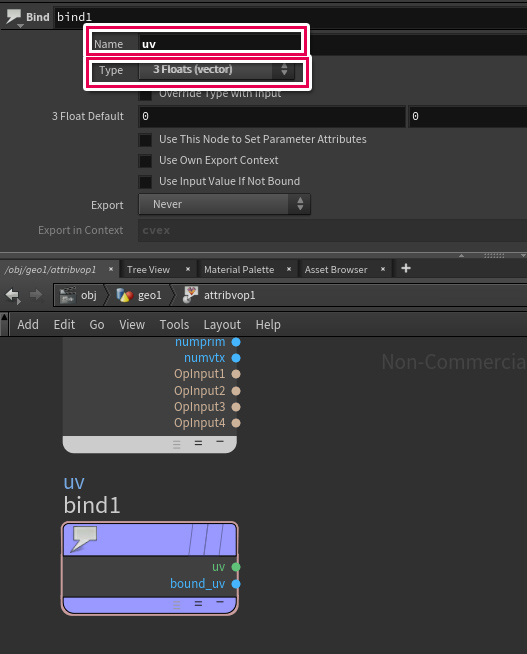Add a new pane tab with plus
This screenshot has height=654, width=527.
tap(406, 268)
